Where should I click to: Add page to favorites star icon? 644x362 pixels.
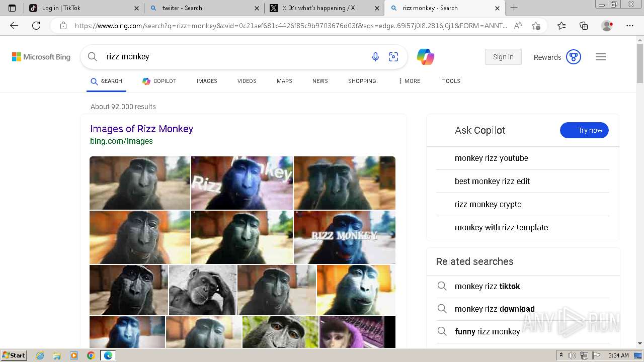pos(536,26)
